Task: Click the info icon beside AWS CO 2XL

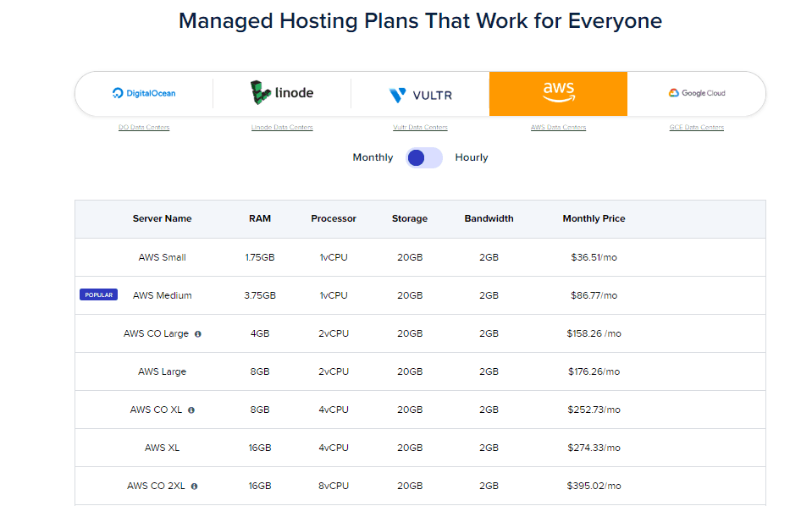Action: [x=194, y=487]
